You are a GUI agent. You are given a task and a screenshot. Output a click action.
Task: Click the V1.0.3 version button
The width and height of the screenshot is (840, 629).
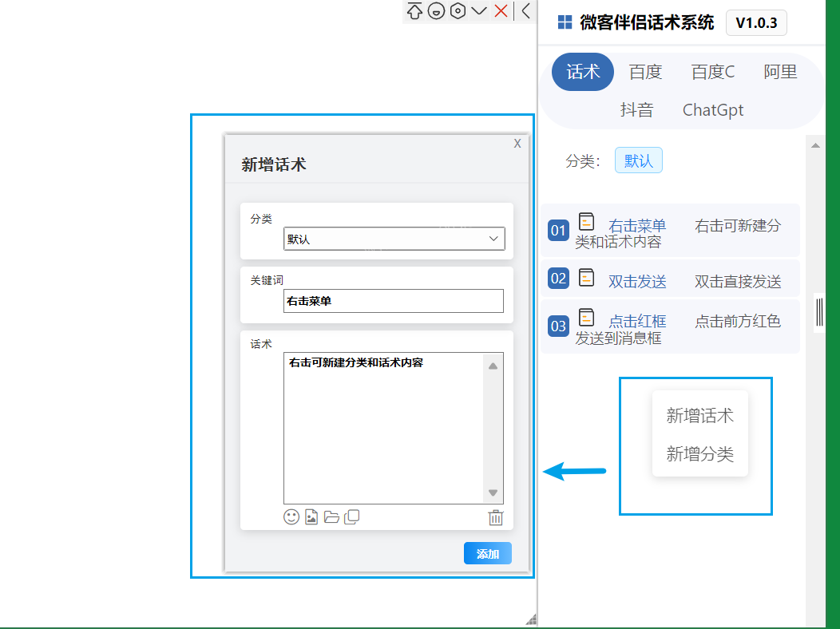click(x=756, y=22)
